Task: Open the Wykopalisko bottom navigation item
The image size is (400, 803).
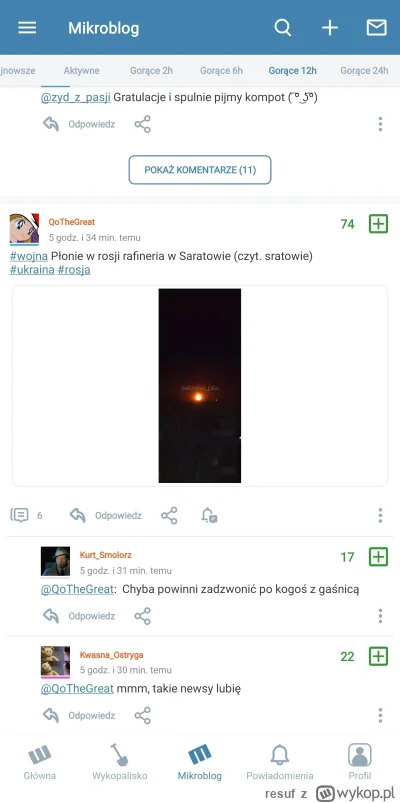Action: click(119, 762)
